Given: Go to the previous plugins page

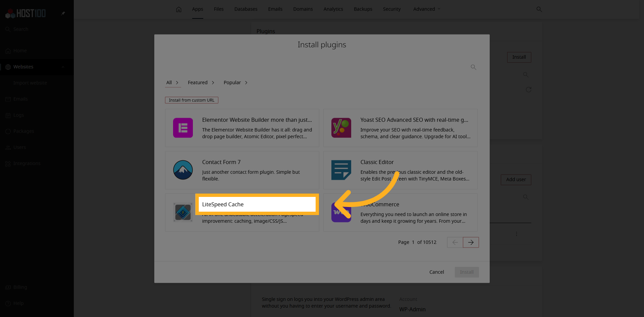Looking at the screenshot, I should pos(455,242).
